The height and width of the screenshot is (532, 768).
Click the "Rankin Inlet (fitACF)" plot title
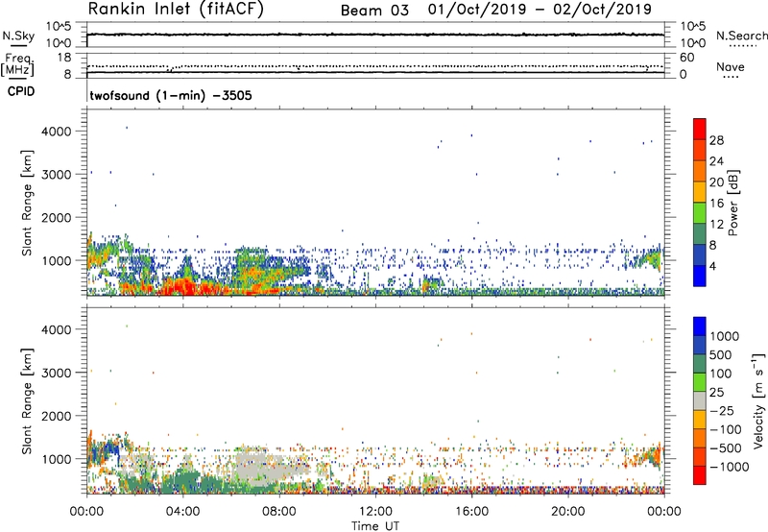[176, 9]
